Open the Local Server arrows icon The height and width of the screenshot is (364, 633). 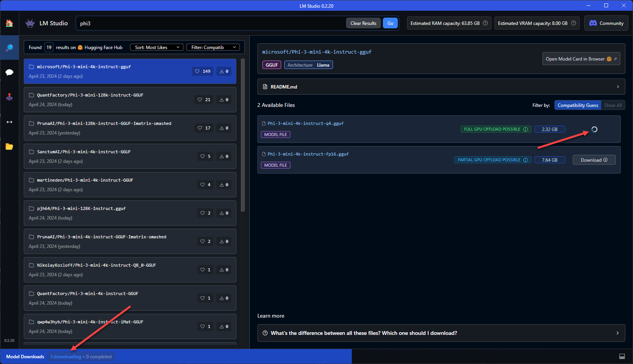9,122
